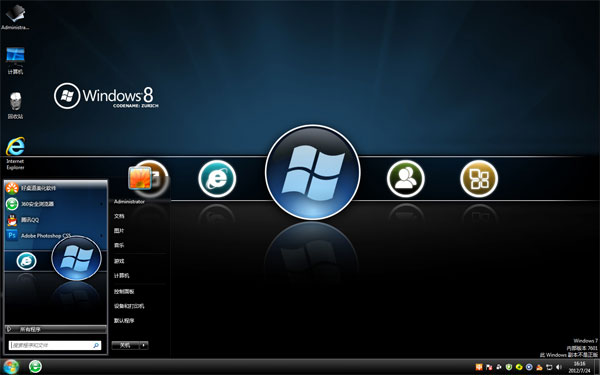Screen dimensions: 600x375
Task: Open 图片 in Start menu
Action: coord(119,231)
